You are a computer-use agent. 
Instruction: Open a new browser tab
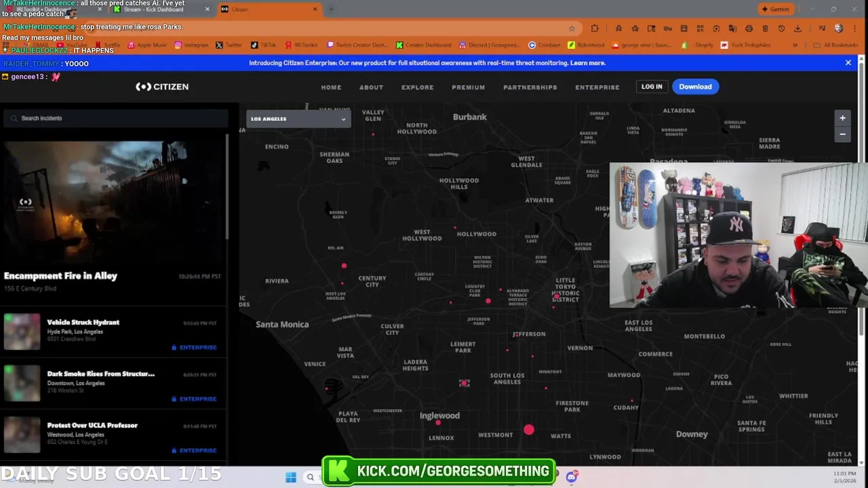331,9
